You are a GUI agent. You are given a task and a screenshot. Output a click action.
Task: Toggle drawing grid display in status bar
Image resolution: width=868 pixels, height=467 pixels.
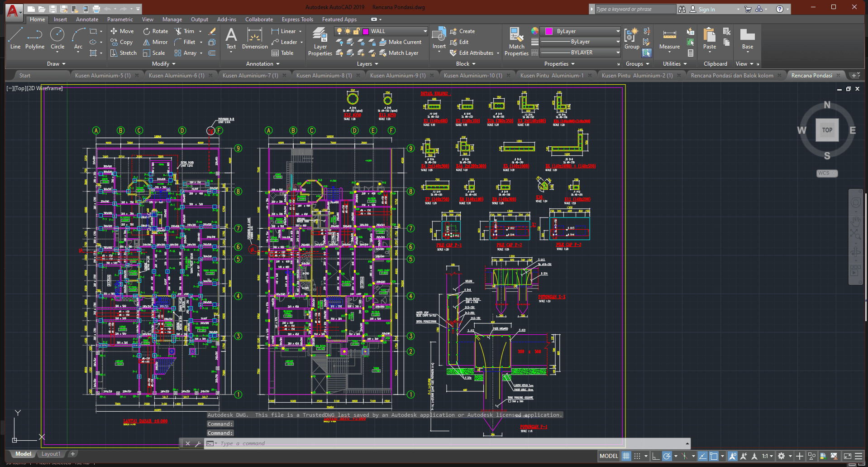coord(626,456)
